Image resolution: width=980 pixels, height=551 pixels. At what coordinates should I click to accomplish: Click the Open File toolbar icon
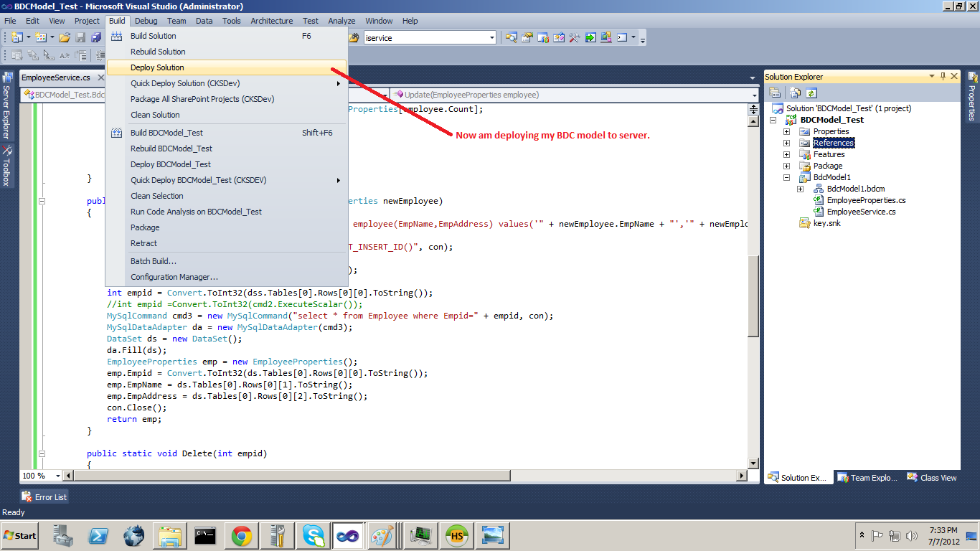pyautogui.click(x=65, y=37)
